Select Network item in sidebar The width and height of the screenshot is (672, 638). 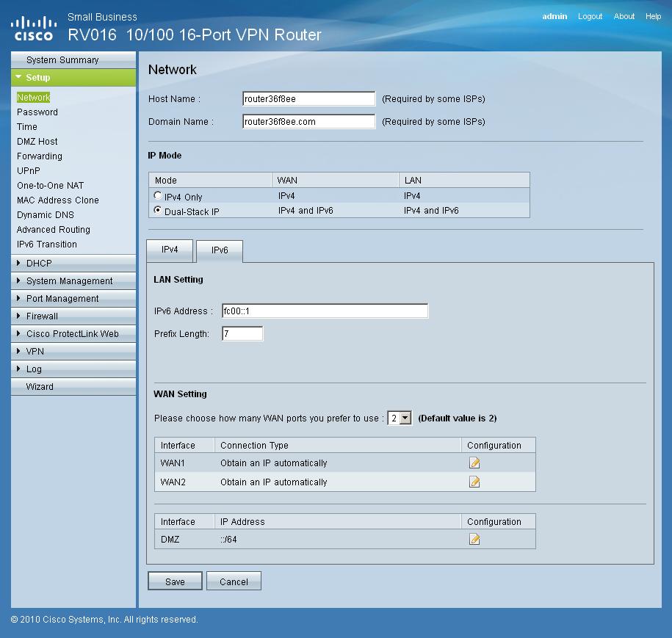34,97
